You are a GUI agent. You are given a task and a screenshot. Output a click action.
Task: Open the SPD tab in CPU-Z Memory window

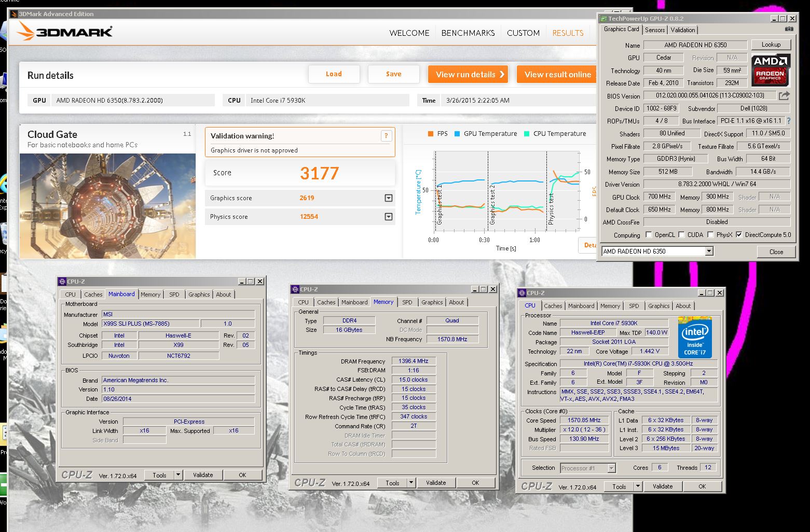point(407,302)
